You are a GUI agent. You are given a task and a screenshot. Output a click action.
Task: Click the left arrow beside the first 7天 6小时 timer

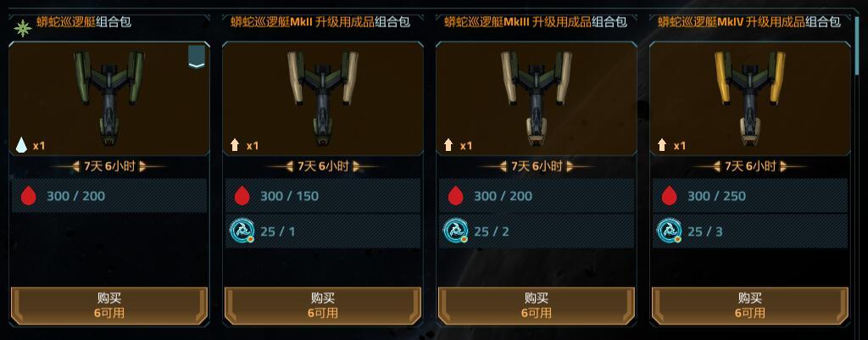point(76,166)
